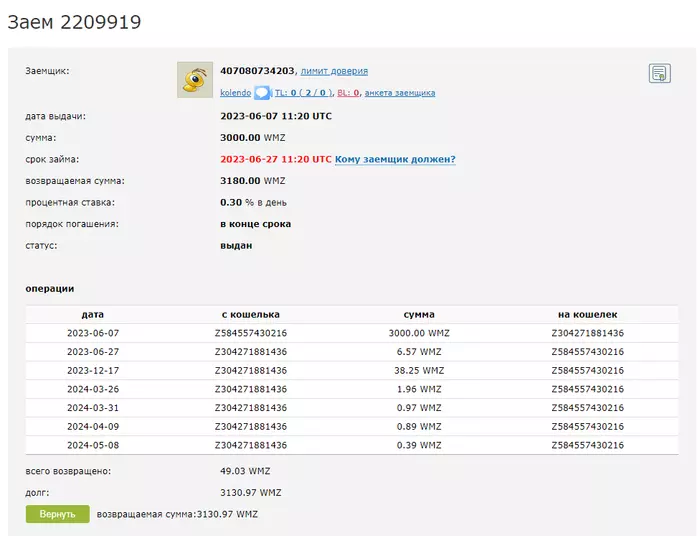Click the 'операции' section heading
This screenshot has width=700, height=536.
click(50, 289)
